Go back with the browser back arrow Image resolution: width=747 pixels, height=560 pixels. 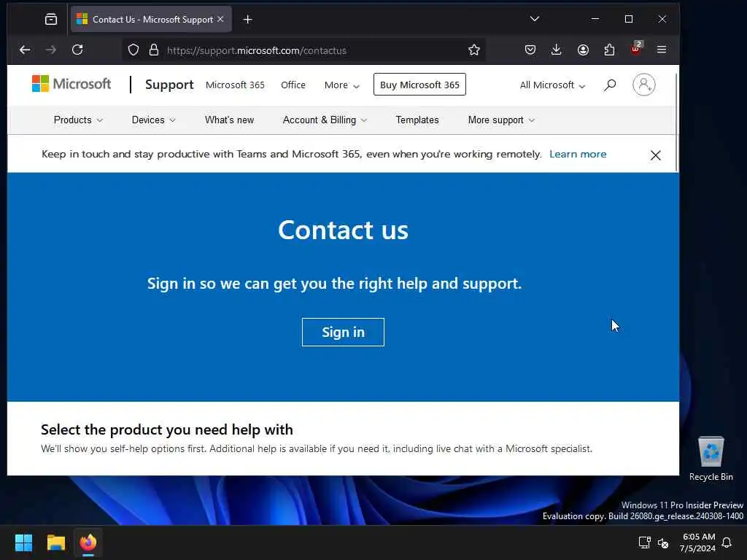tap(25, 50)
